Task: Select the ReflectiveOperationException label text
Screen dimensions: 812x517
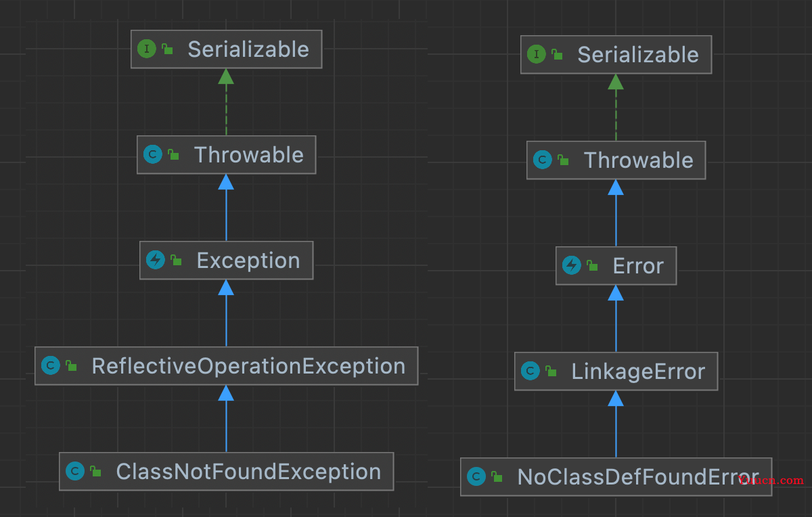Action: click(x=248, y=366)
